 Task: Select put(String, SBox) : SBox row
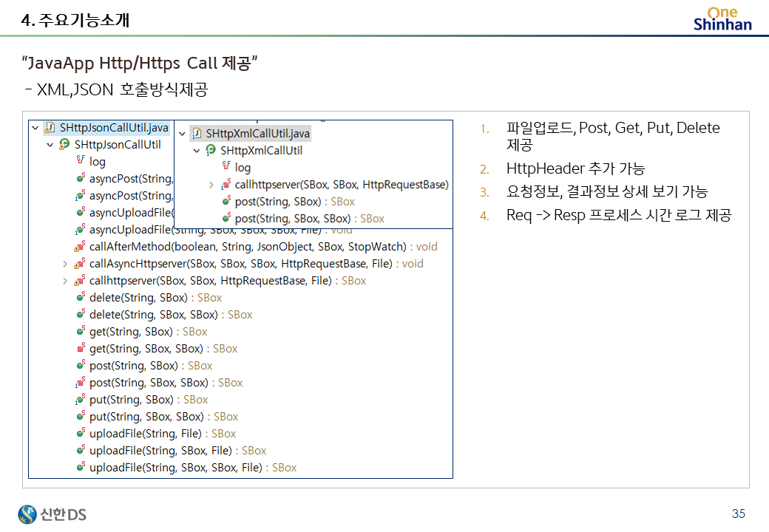point(149,400)
